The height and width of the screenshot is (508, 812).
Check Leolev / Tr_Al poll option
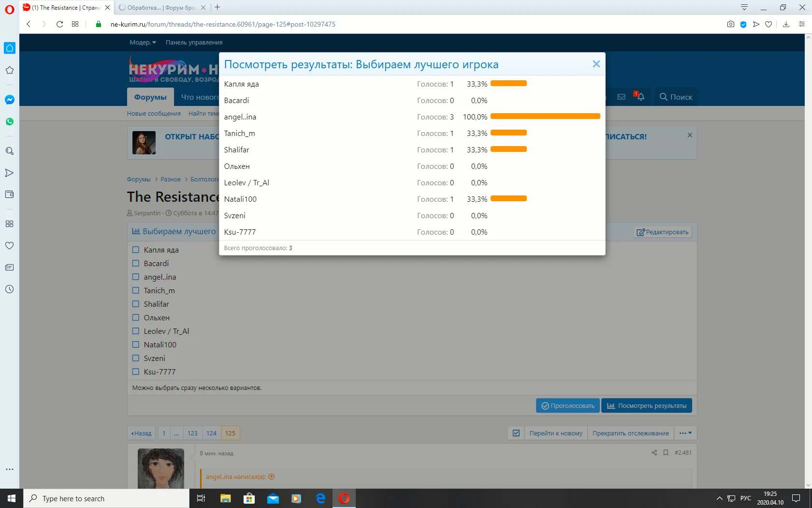pos(136,331)
